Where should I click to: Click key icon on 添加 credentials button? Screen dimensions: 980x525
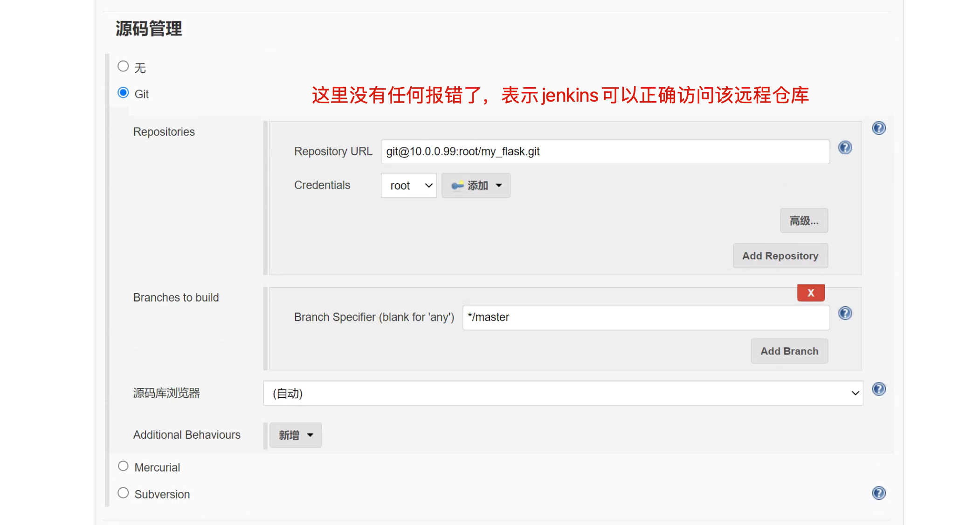(x=457, y=186)
